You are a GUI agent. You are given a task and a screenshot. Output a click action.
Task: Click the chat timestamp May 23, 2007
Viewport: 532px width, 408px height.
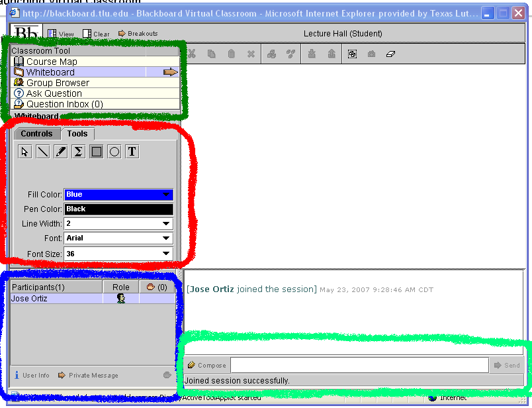[377, 290]
